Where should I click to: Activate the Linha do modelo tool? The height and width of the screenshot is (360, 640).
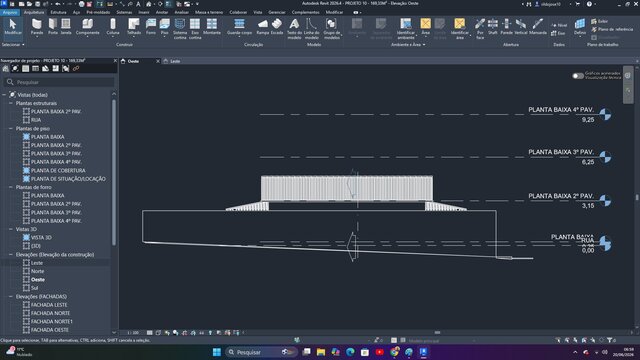pyautogui.click(x=311, y=29)
